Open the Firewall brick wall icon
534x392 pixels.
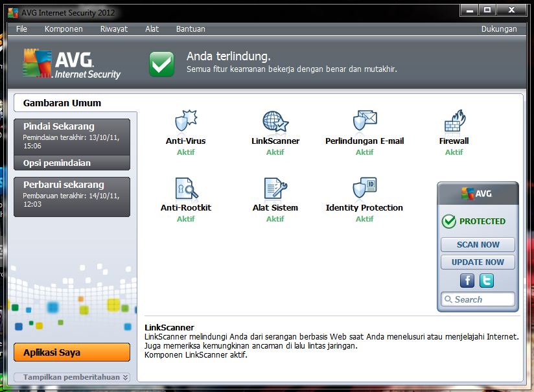(x=455, y=121)
